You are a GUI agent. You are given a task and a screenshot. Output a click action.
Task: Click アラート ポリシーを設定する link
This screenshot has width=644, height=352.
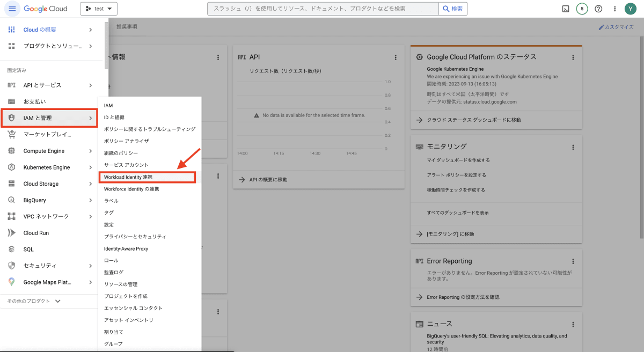tap(456, 175)
